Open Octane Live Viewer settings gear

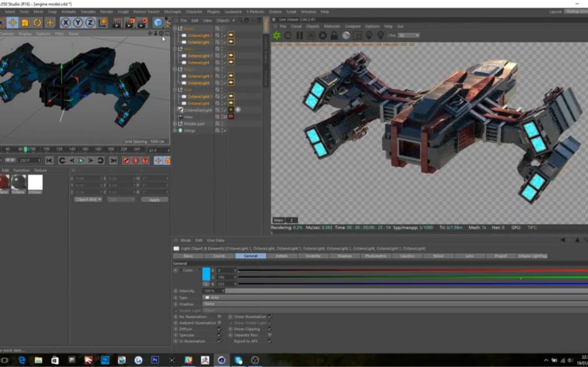(x=323, y=35)
